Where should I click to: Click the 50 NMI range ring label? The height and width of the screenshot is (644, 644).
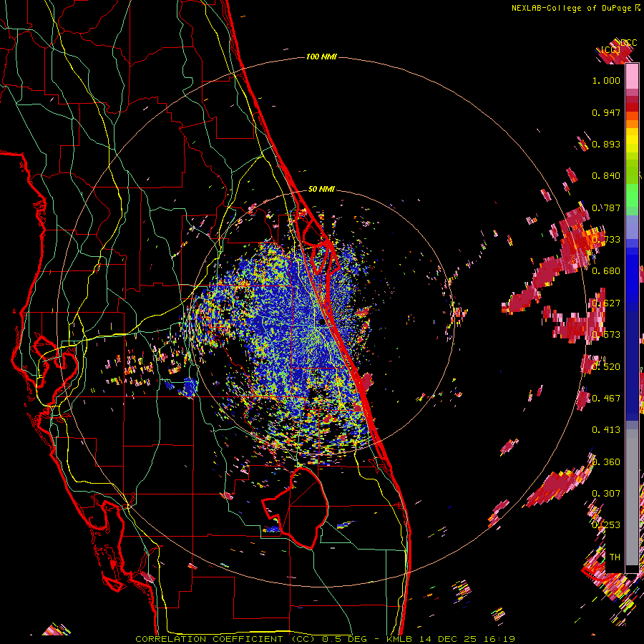pyautogui.click(x=321, y=189)
